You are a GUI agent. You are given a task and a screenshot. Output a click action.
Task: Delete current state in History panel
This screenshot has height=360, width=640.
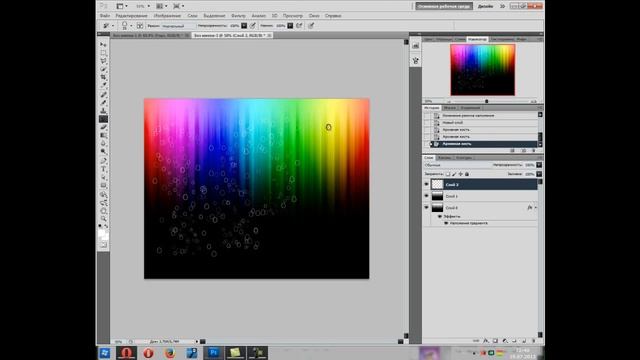[533, 151]
